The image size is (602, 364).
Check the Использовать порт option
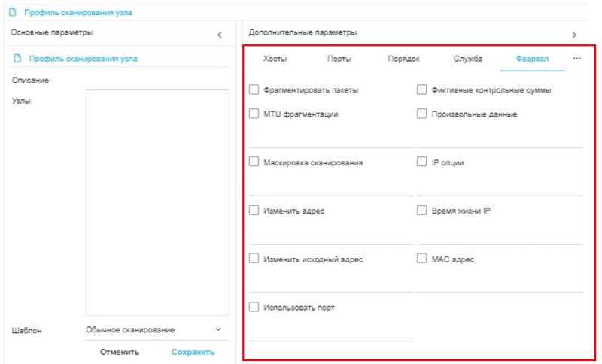click(254, 307)
